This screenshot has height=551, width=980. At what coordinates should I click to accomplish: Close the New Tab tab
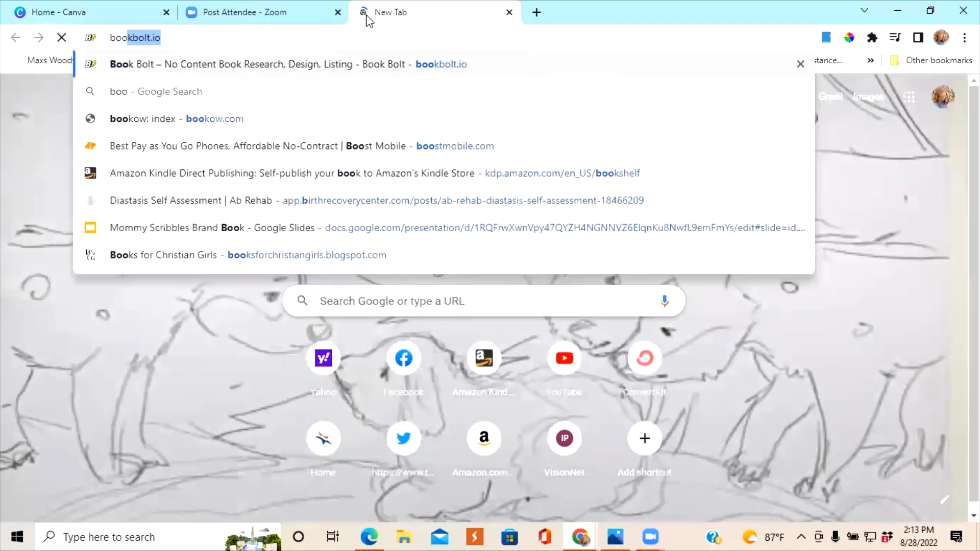(x=509, y=12)
